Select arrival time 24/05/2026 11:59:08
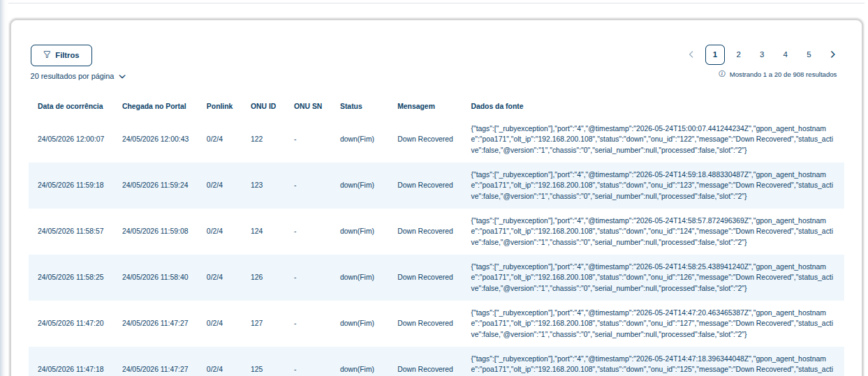Image resolution: width=868 pixels, height=376 pixels. (x=156, y=231)
